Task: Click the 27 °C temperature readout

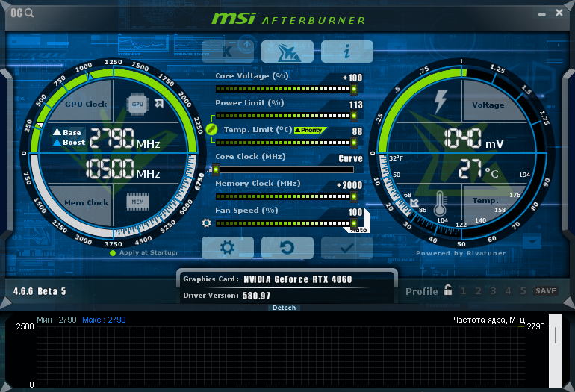Action: (479, 169)
